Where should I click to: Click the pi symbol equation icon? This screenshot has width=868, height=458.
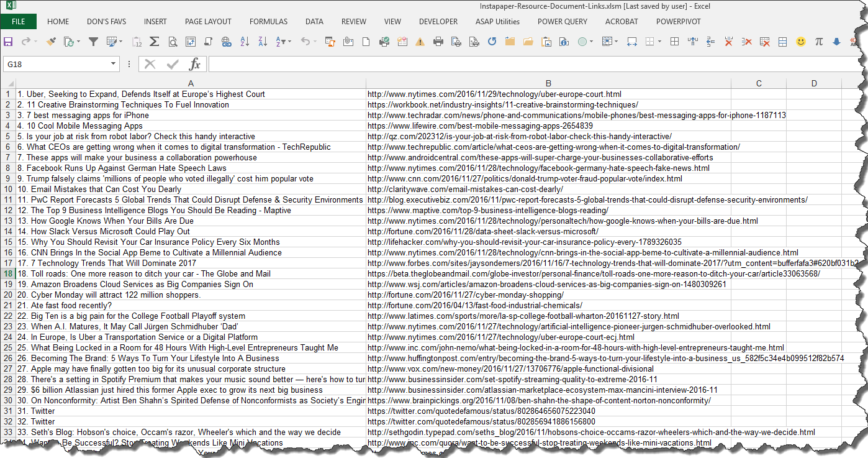(x=819, y=42)
